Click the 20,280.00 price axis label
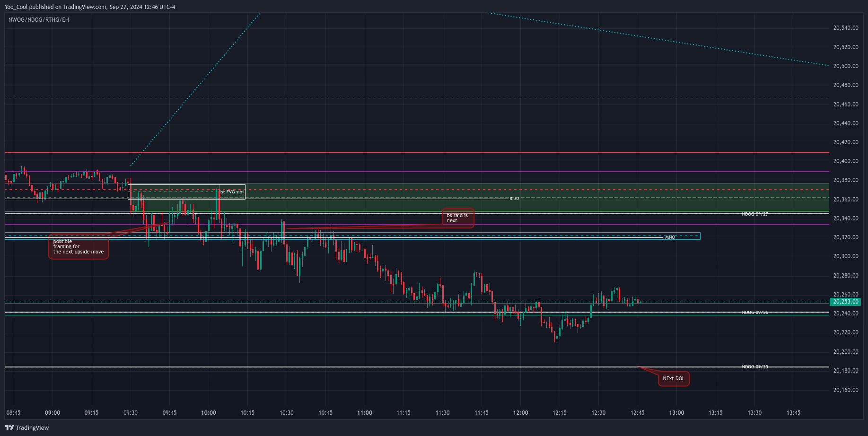Screen dimensions: 868x436 coord(845,276)
